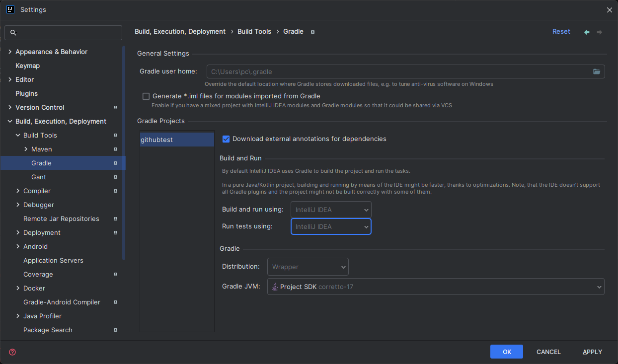Open the Run tests using dropdown

click(x=331, y=226)
